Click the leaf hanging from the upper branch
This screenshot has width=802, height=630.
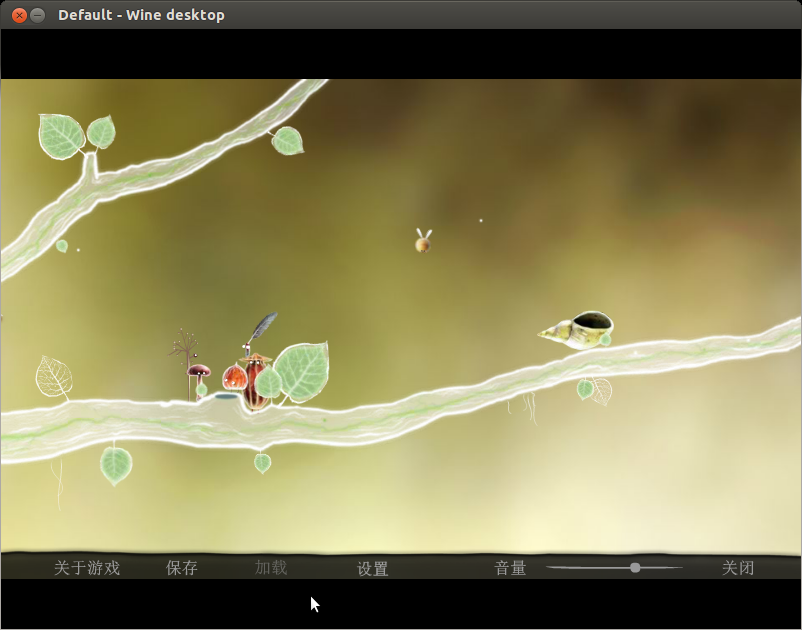pos(287,141)
